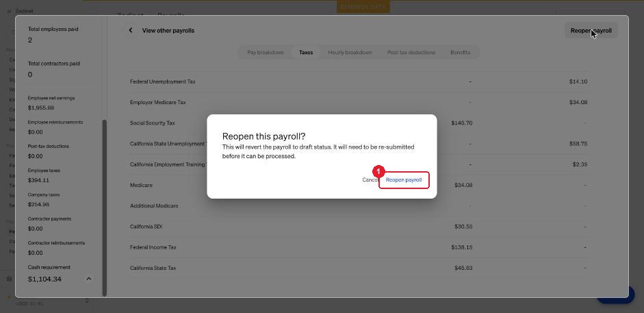This screenshot has width=644, height=313.
Task: Click the $1,104.34 cash requirement value
Action: [x=44, y=279]
